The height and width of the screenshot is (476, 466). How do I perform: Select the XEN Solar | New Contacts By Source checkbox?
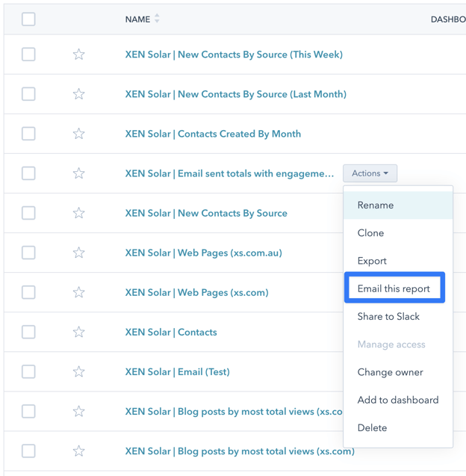point(28,213)
